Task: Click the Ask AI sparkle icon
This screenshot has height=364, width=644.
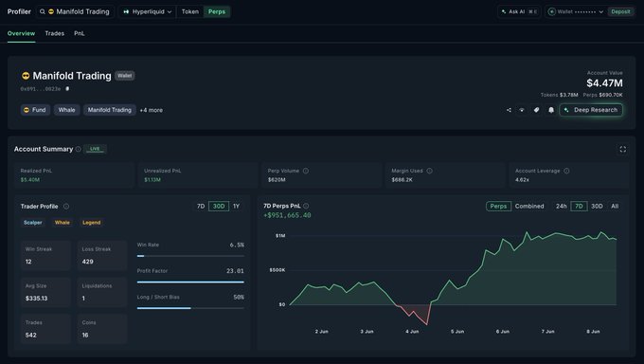Action: (504, 11)
